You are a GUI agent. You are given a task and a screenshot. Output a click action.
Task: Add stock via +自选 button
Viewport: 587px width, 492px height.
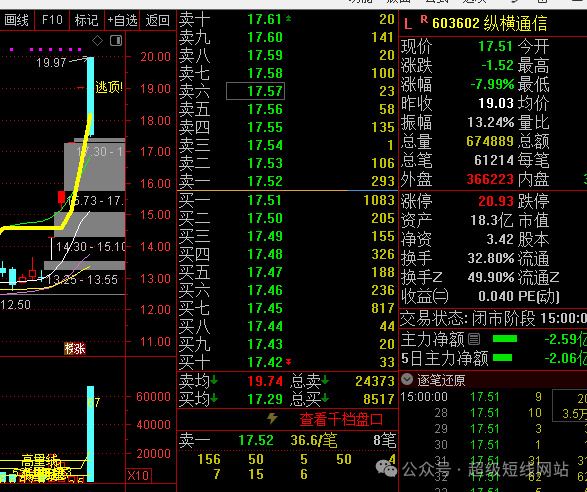122,20
